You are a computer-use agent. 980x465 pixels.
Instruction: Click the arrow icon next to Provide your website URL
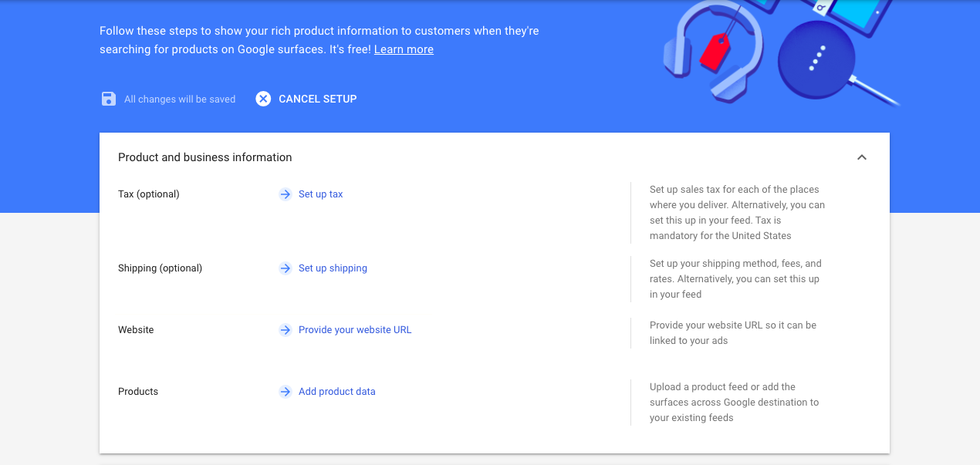pyautogui.click(x=286, y=330)
